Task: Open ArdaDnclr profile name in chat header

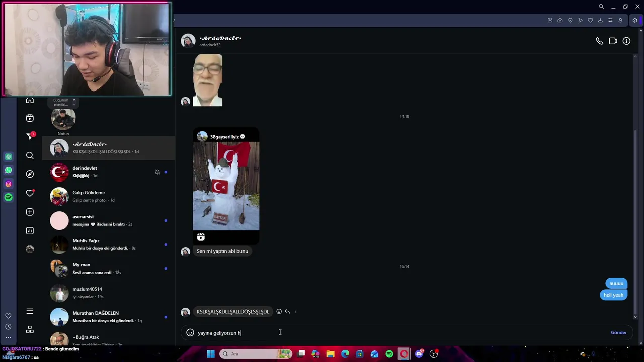Action: tap(220, 38)
